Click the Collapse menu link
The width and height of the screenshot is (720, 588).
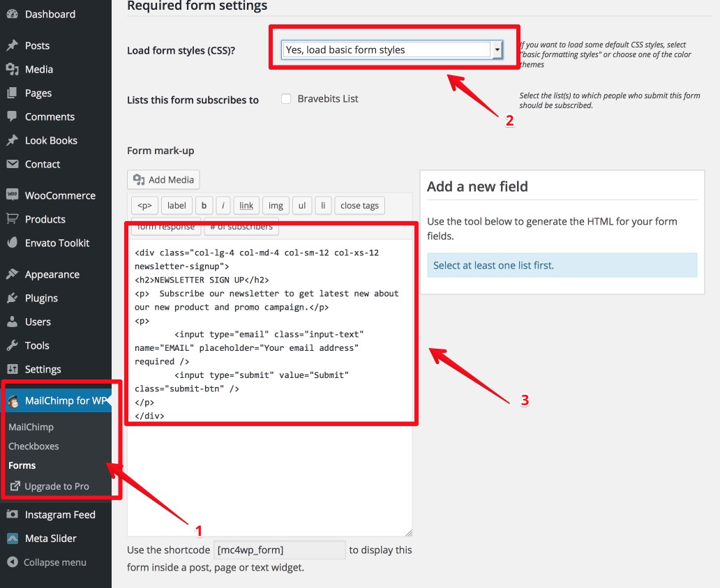tap(54, 562)
